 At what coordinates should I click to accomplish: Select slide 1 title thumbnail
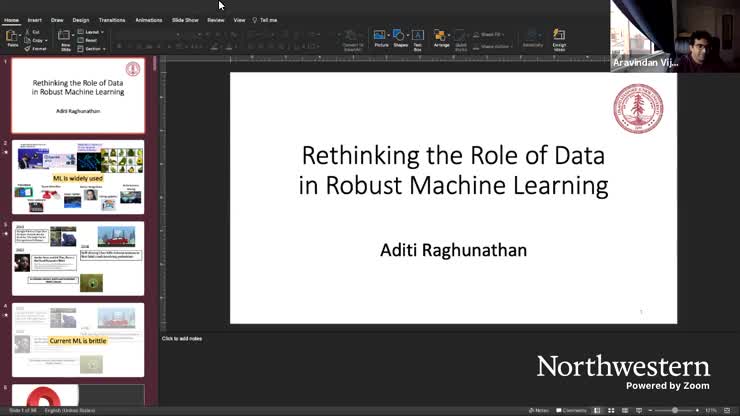[x=78, y=95]
